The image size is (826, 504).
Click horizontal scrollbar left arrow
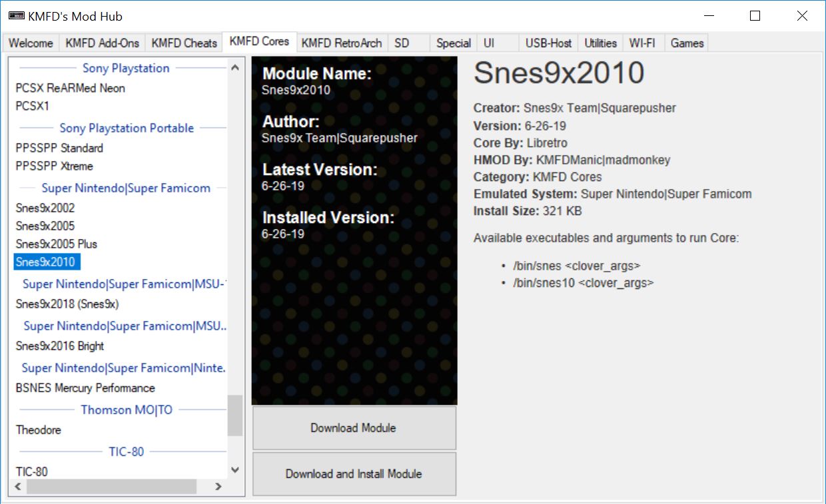click(x=18, y=487)
